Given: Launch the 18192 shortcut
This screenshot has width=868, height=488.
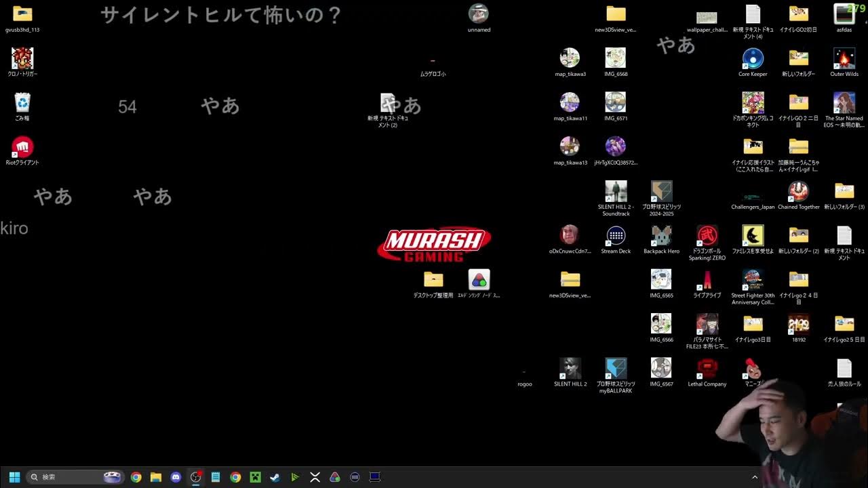Looking at the screenshot, I should tap(798, 324).
